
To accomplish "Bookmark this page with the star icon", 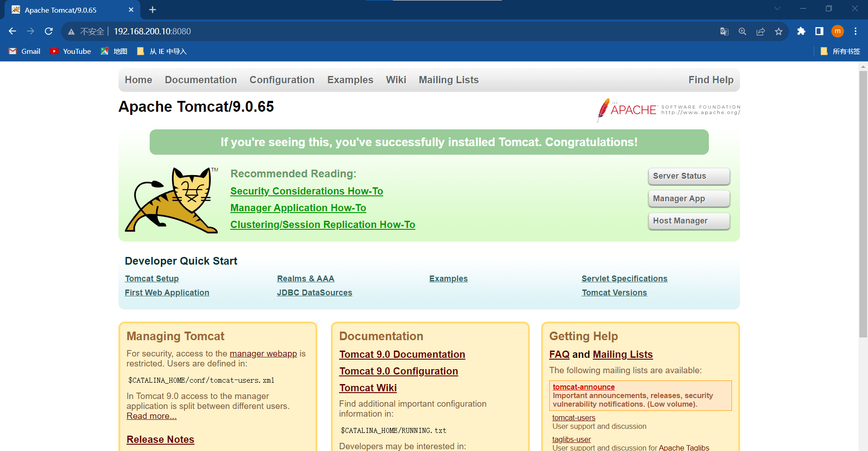I will [778, 31].
